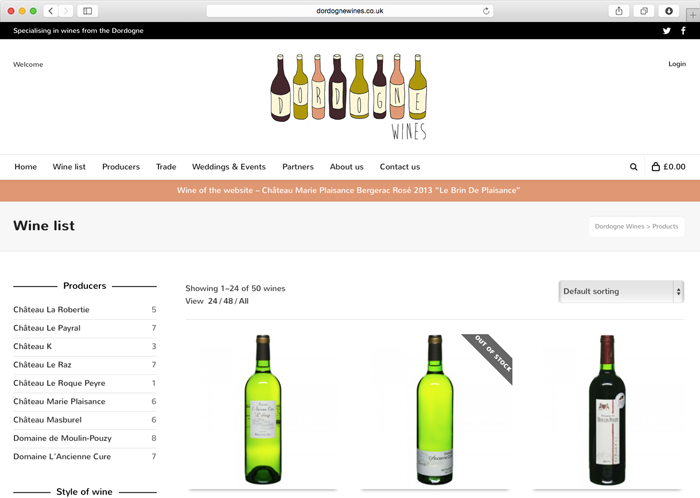The image size is (700, 498).
Task: Show all tabs button in Safari
Action: (644, 11)
